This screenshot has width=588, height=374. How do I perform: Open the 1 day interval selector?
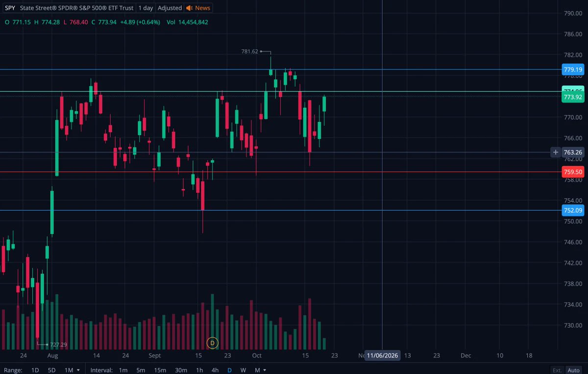[146, 8]
